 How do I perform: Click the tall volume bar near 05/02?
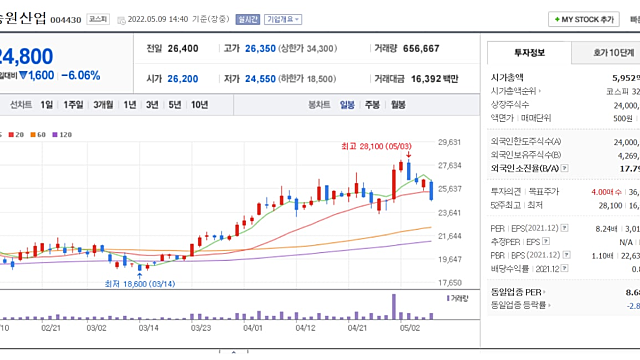tap(394, 307)
